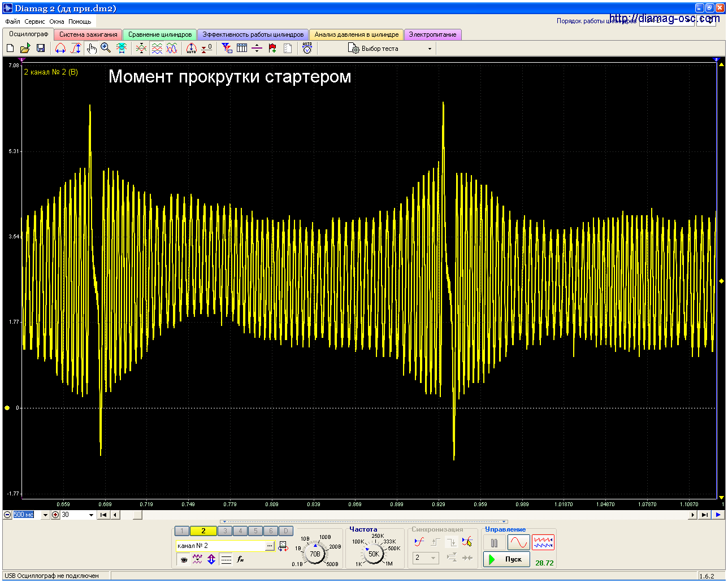Image resolution: width=728 pixels, height=583 pixels.
Task: Select the vertical measurement cursor tool
Action: click(x=76, y=49)
